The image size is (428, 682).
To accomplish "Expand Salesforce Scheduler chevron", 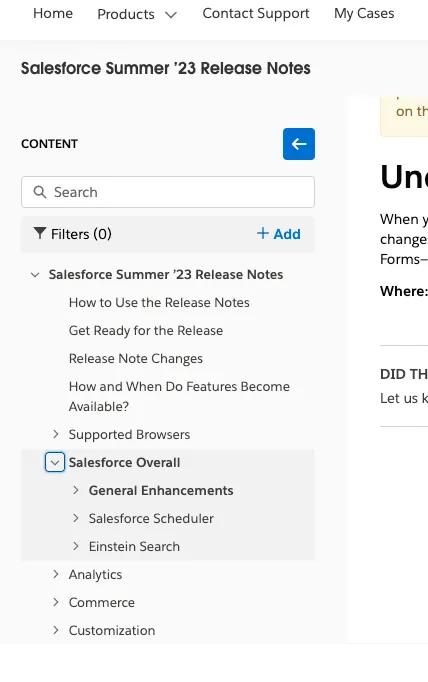I will click(x=76, y=518).
